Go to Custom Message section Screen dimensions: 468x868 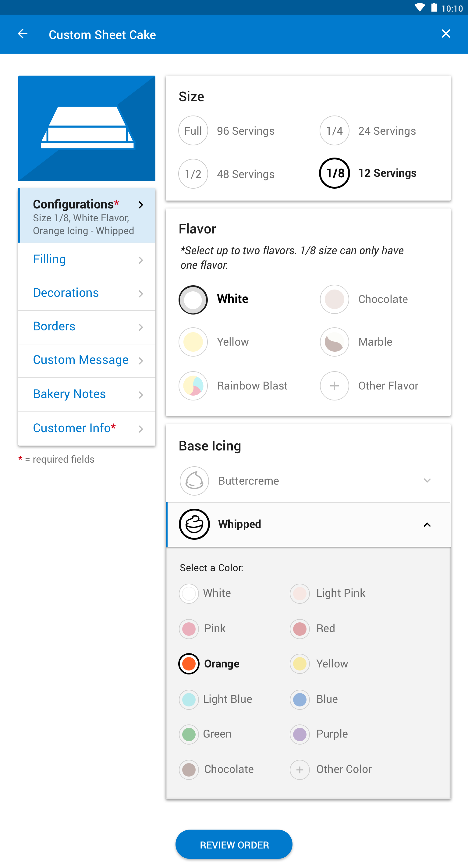[87, 361]
